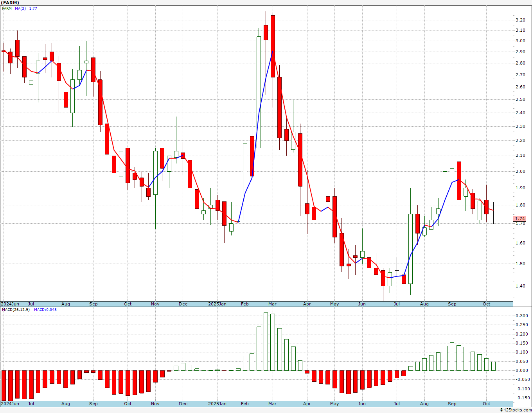
Task: Click the (FARM) chart title
Action: tap(10, 3)
